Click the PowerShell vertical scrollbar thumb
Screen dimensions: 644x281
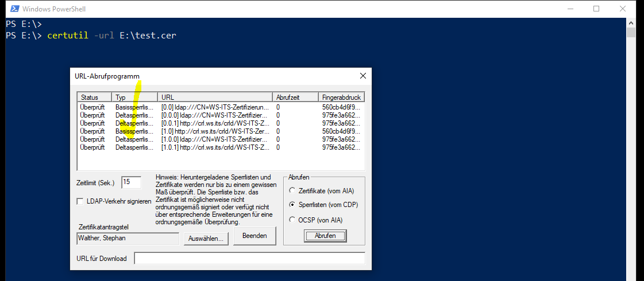point(631,32)
